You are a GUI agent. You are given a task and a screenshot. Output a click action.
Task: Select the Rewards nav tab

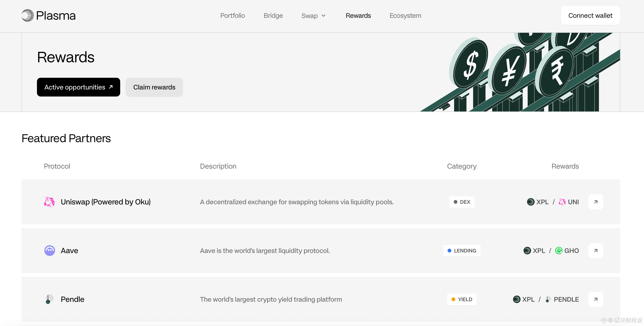tap(358, 15)
